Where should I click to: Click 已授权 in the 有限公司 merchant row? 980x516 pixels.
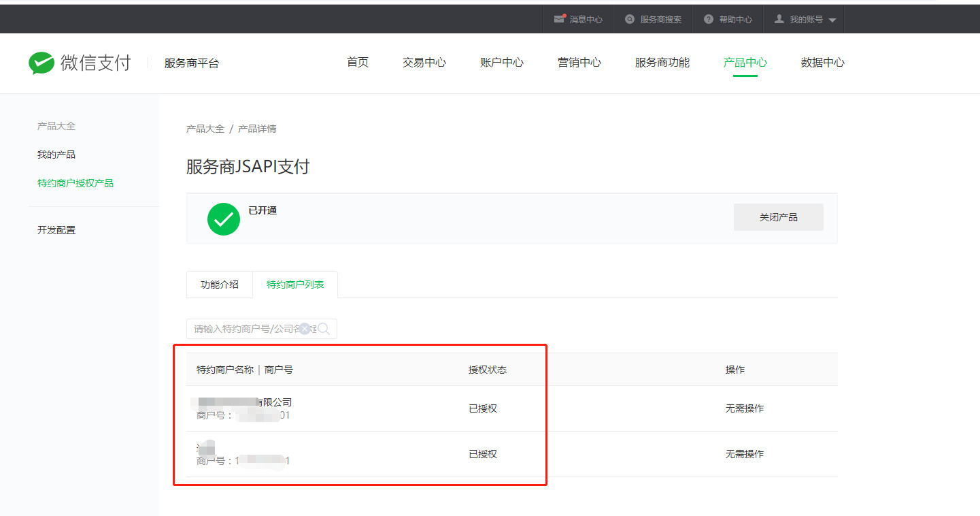click(483, 408)
